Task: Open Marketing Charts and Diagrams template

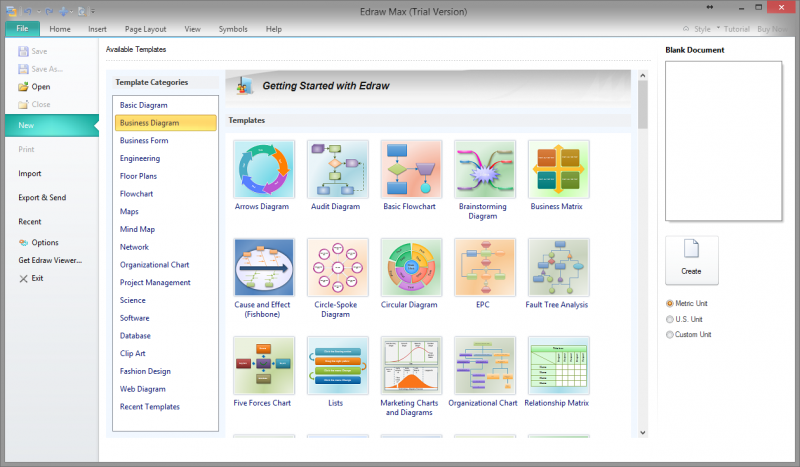Action: pyautogui.click(x=411, y=365)
